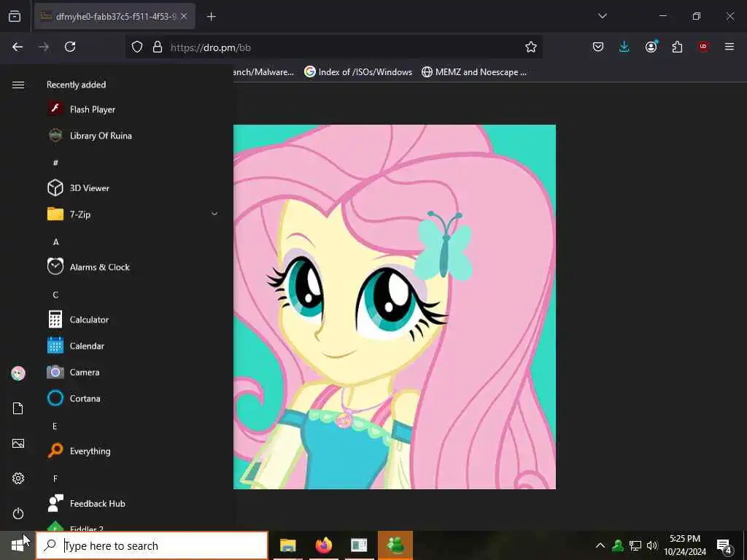Click the tracking protection shield icon

click(137, 47)
